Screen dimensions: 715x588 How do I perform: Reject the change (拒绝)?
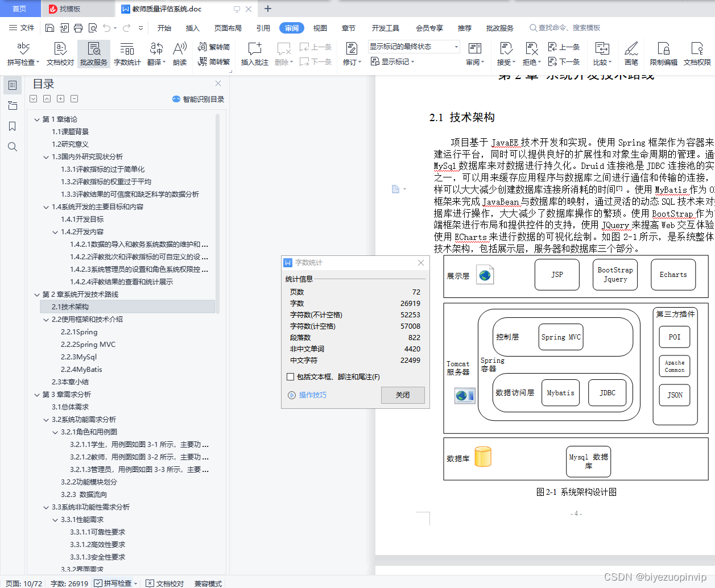pyautogui.click(x=532, y=54)
